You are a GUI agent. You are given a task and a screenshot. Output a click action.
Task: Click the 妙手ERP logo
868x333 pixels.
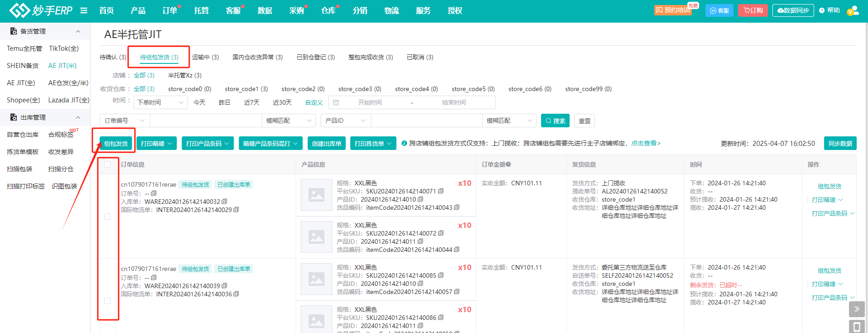pyautogui.click(x=41, y=10)
